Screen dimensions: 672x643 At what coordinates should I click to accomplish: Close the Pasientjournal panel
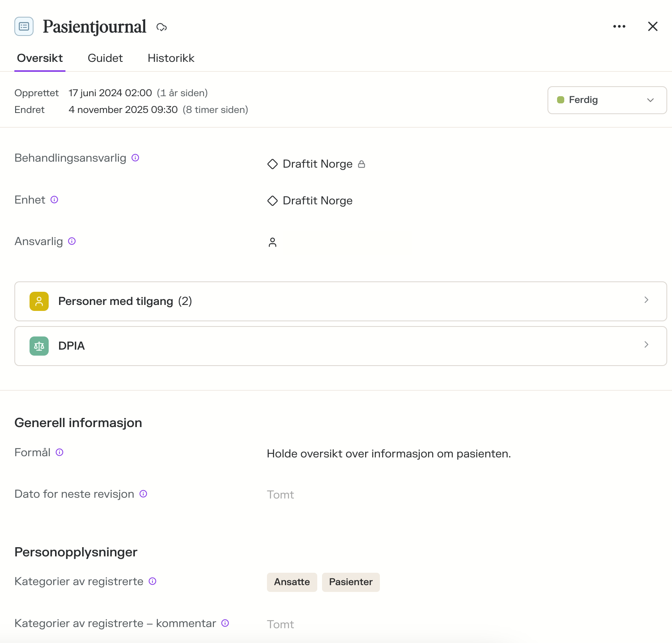tap(652, 26)
